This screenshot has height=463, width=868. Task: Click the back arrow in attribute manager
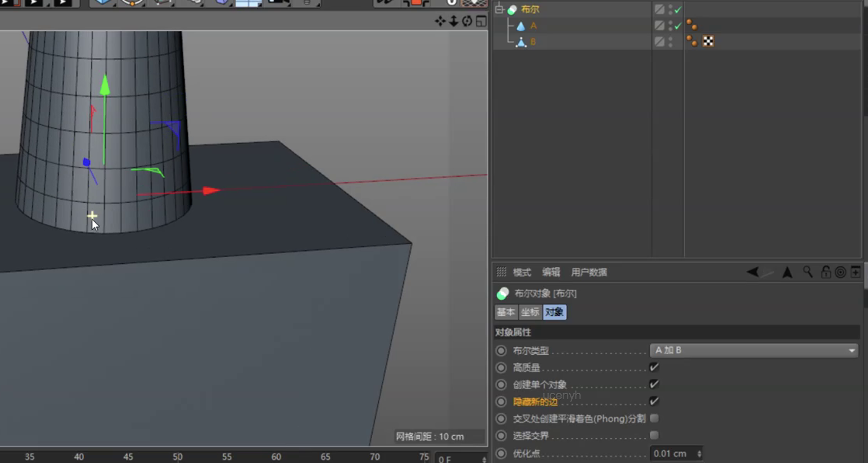click(753, 272)
